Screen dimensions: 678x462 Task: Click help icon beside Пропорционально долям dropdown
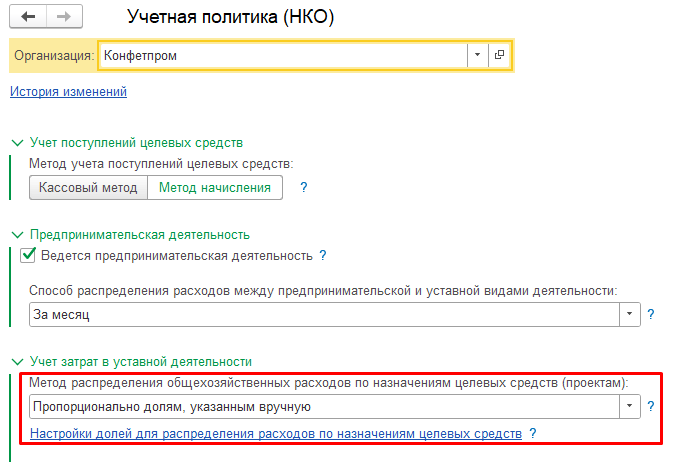(x=651, y=406)
